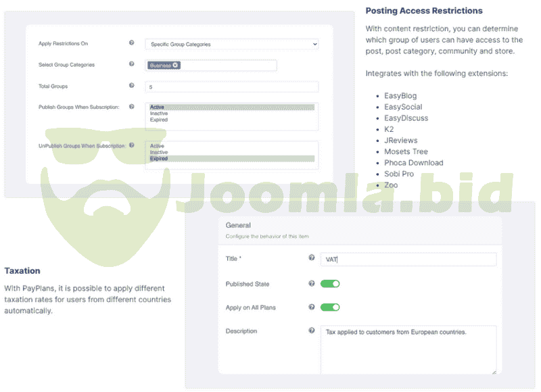Toggle the Published State switch
This screenshot has height=392, width=541.
click(x=330, y=284)
